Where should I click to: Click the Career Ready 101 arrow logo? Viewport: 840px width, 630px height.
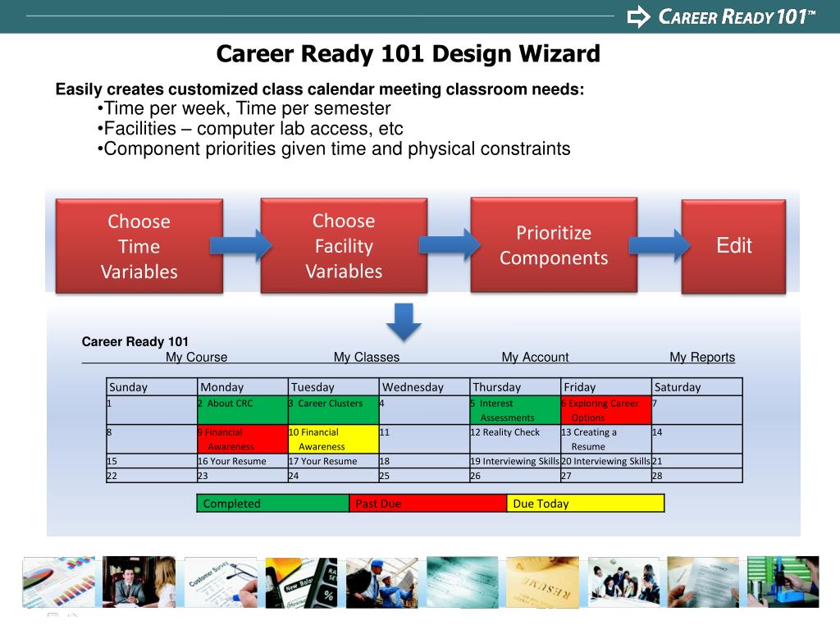(x=638, y=16)
